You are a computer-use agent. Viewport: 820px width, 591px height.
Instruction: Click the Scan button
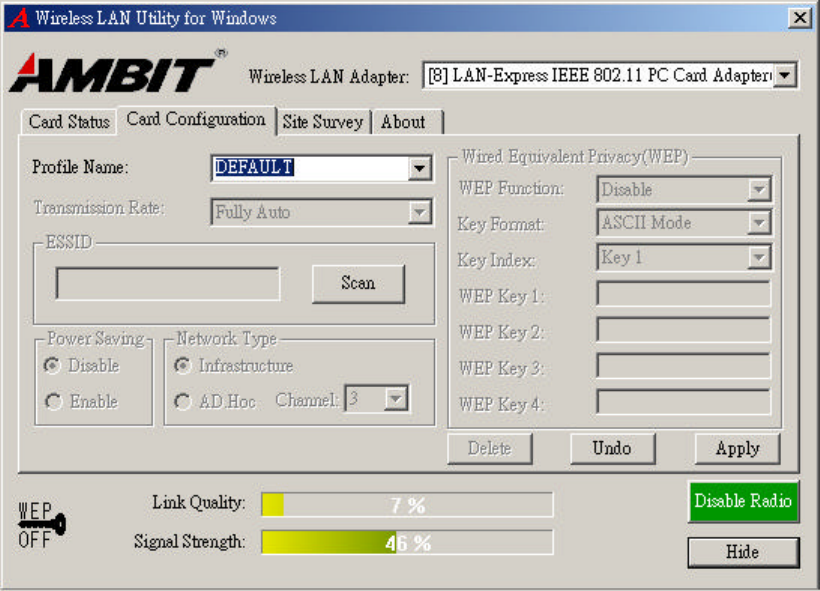(x=358, y=283)
